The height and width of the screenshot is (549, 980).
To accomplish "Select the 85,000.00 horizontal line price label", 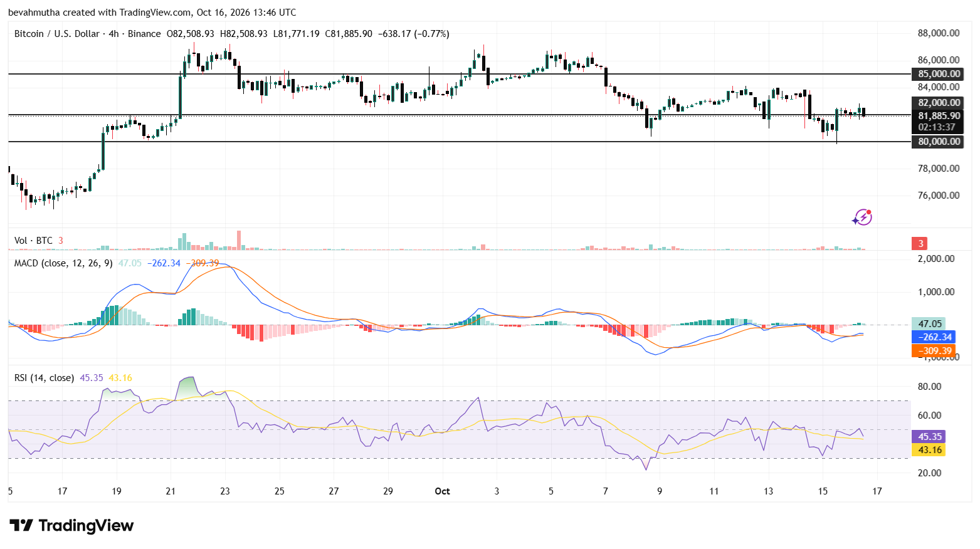I will click(937, 74).
